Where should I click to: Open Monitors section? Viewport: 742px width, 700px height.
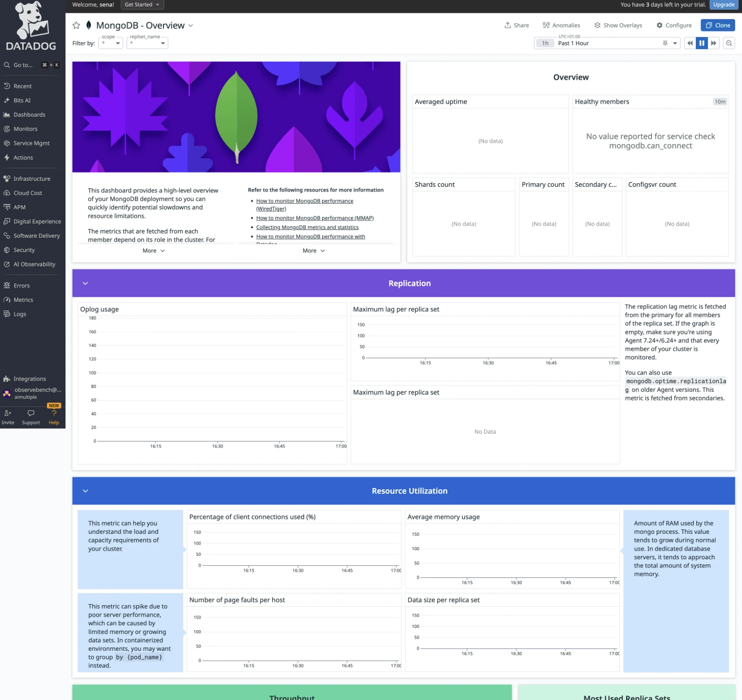(25, 129)
